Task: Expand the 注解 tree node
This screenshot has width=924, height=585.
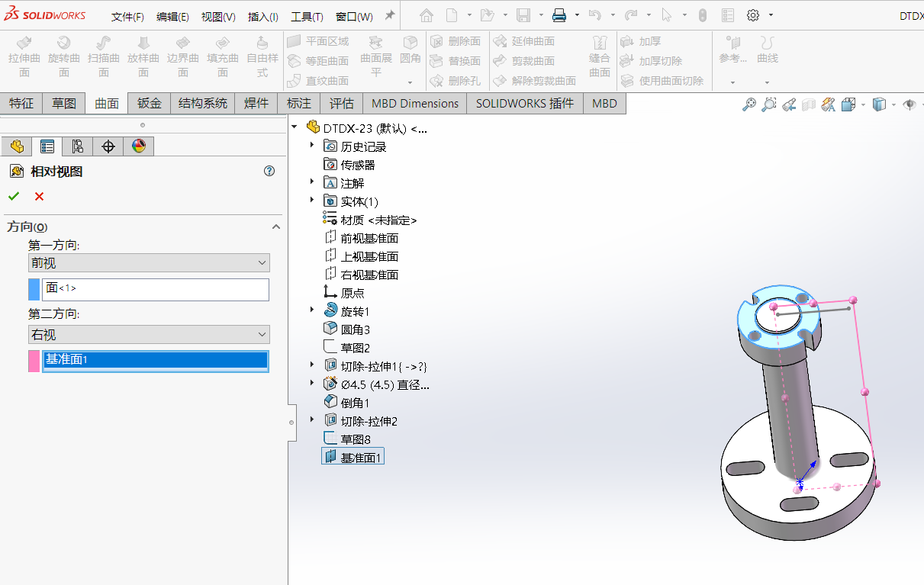Action: (311, 182)
